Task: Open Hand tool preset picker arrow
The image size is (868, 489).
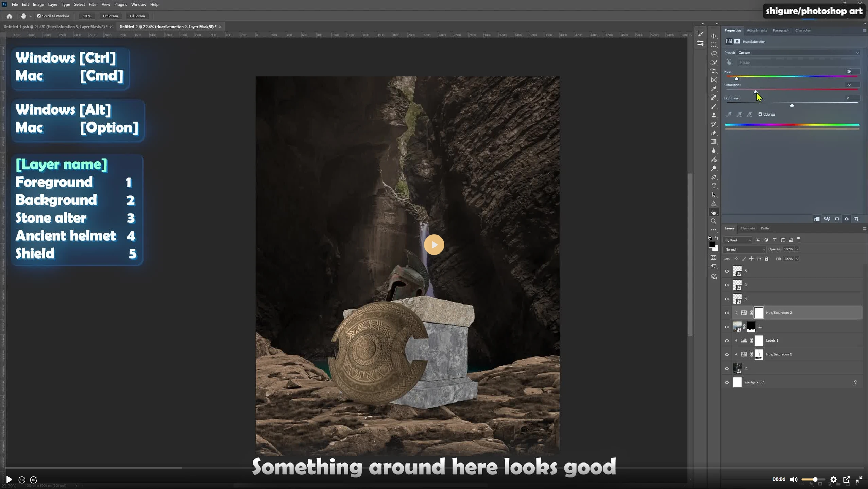Action: 31,16
